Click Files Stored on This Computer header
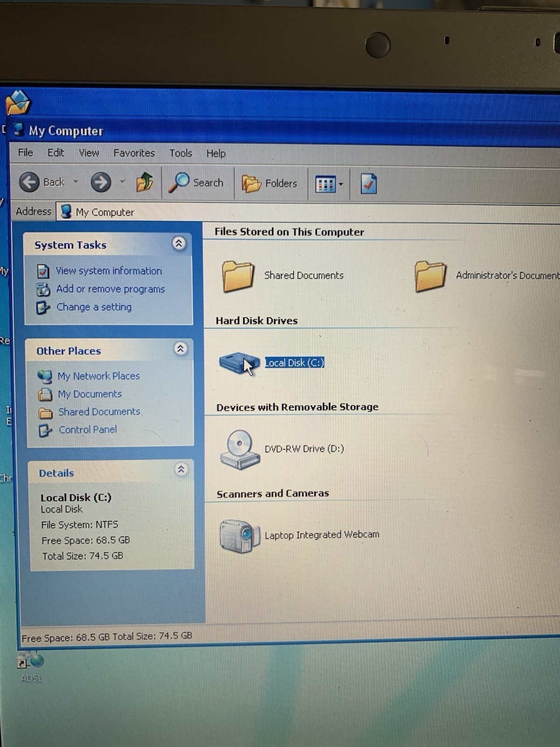Image resolution: width=560 pixels, height=747 pixels. pyautogui.click(x=289, y=232)
